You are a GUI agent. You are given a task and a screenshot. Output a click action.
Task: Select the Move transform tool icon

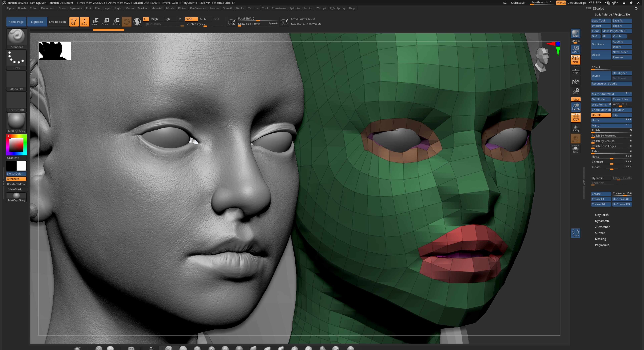[95, 22]
